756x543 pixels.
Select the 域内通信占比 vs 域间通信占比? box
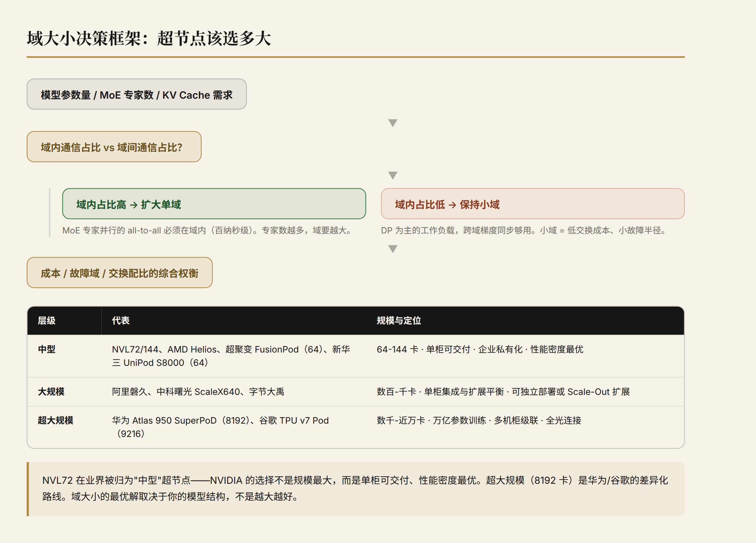114,147
